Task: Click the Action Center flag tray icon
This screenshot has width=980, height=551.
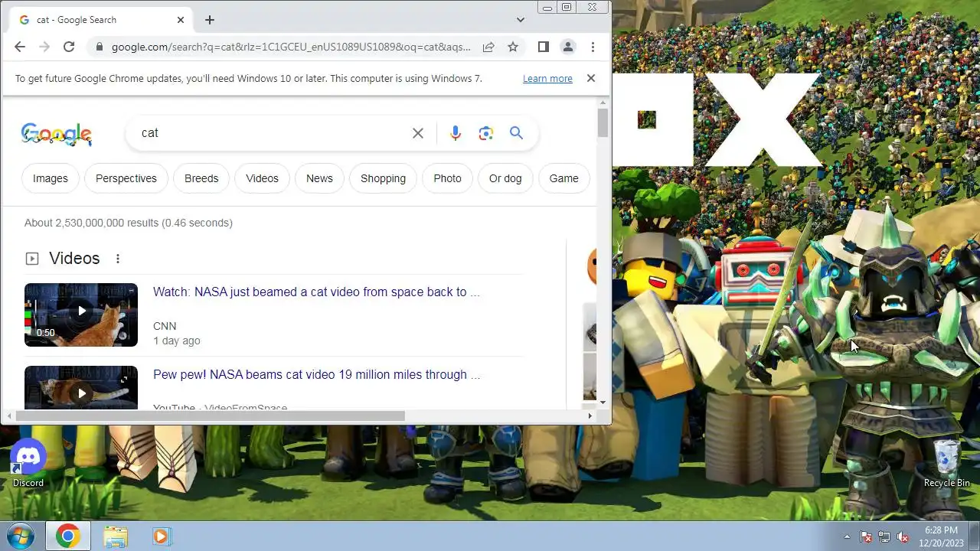Action: click(866, 536)
